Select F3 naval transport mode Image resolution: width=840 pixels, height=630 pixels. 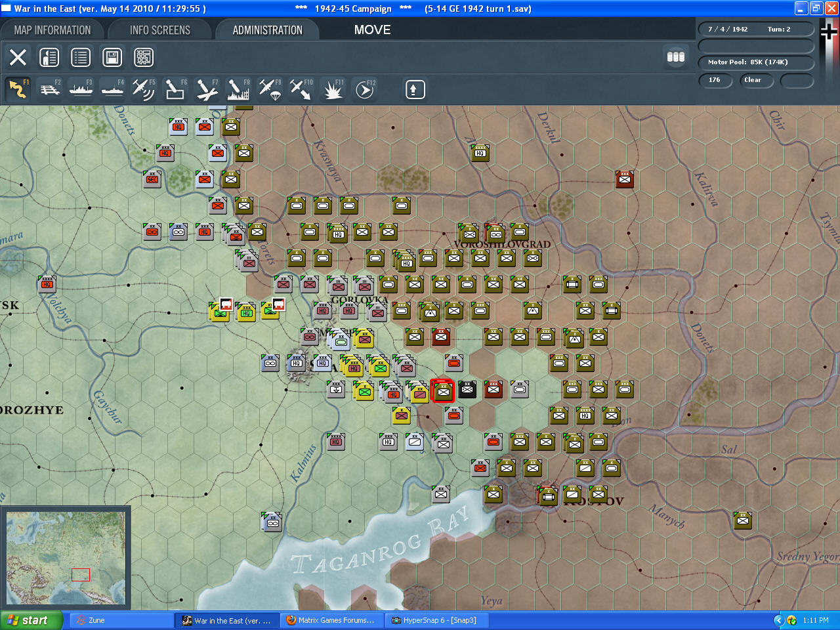coord(81,89)
